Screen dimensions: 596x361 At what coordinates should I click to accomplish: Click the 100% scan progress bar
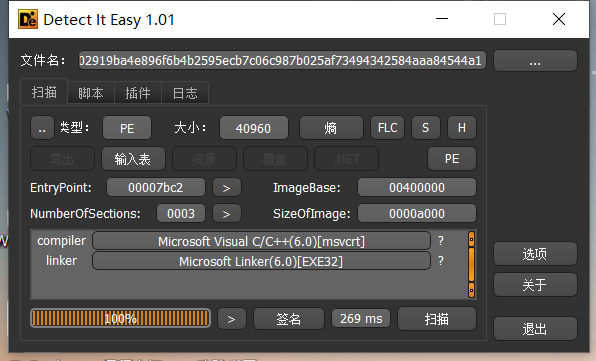(120, 318)
